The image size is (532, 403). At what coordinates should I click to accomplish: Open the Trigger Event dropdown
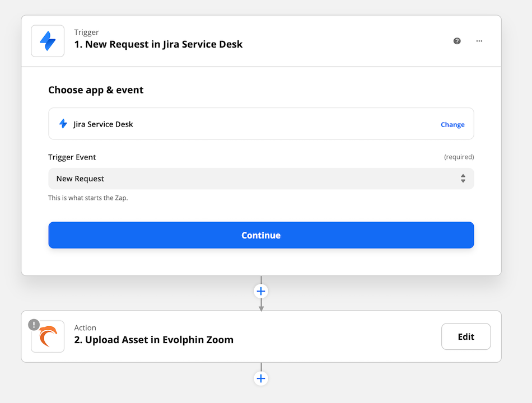[261, 179]
